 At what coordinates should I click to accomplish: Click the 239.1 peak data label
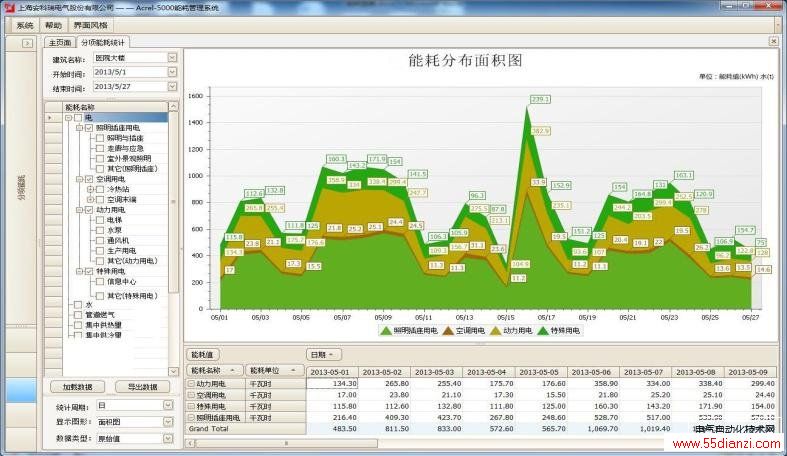540,99
